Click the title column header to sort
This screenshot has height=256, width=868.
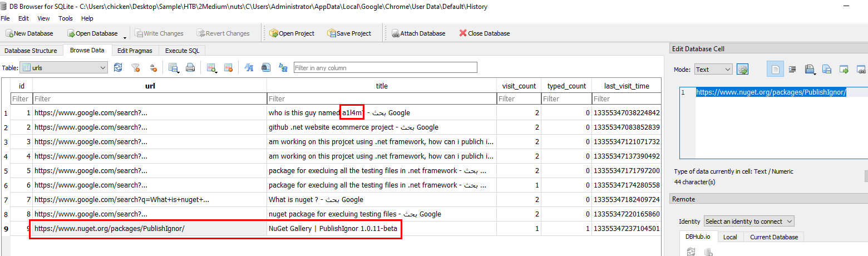coord(382,86)
